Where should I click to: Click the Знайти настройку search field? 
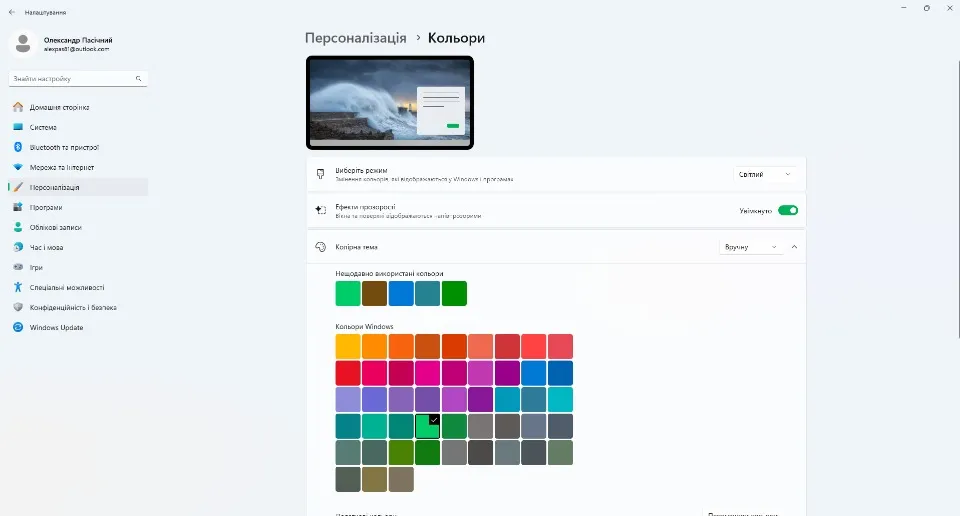pyautogui.click(x=70, y=78)
